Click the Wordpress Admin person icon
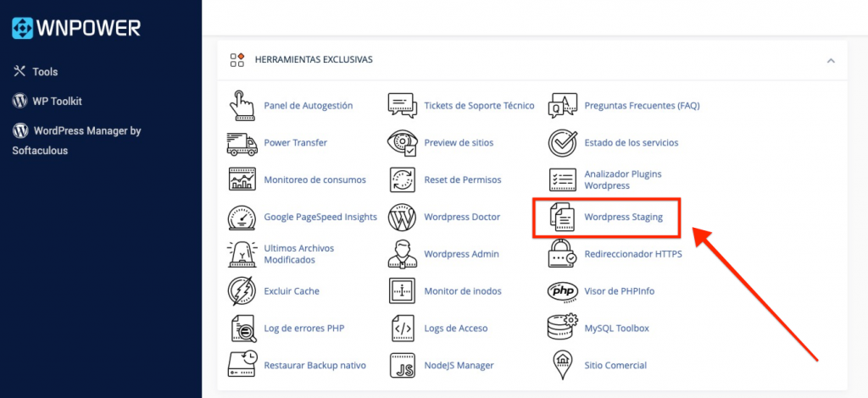 (x=402, y=254)
